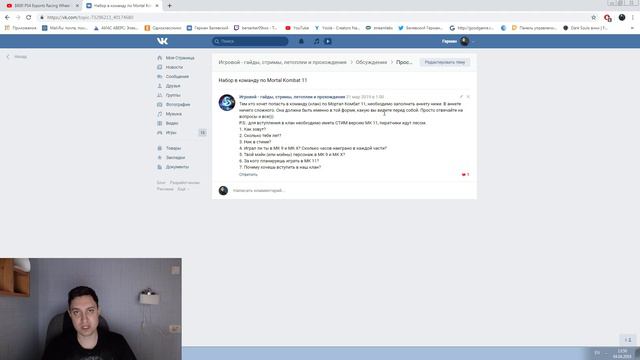Like the post with heart icon
This screenshot has width=640, height=360.
[465, 175]
